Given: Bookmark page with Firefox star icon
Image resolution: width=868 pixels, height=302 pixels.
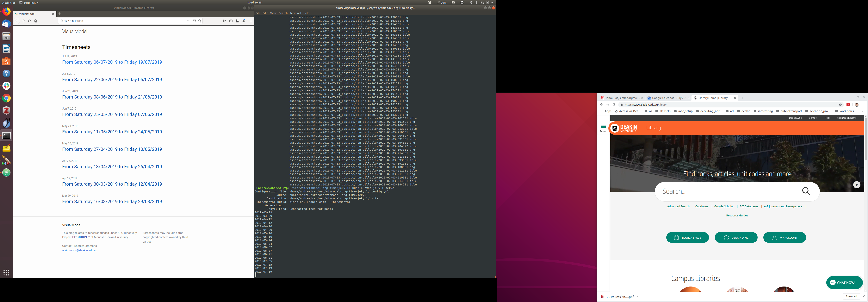Looking at the screenshot, I should pos(200,21).
